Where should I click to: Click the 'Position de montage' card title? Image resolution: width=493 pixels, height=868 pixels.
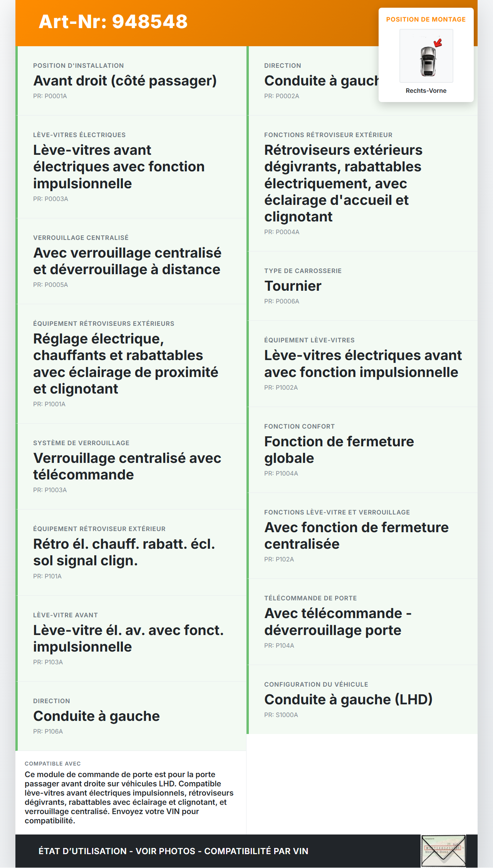(426, 20)
